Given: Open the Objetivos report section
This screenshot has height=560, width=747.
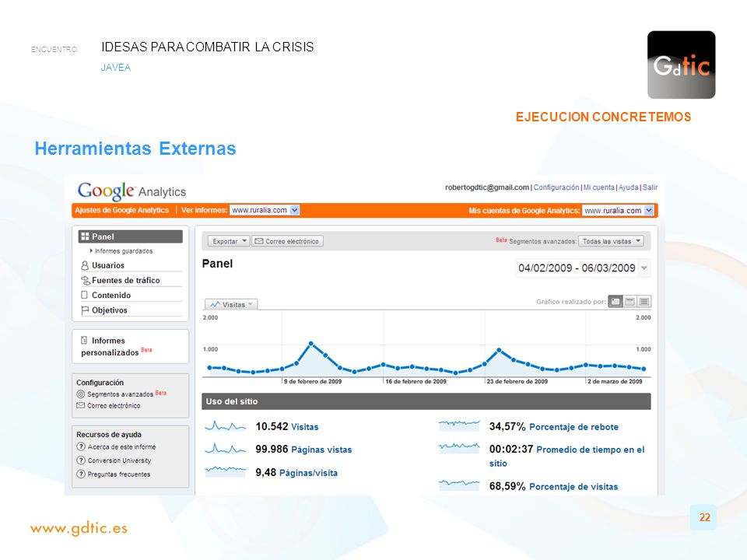Looking at the screenshot, I should pyautogui.click(x=110, y=310).
